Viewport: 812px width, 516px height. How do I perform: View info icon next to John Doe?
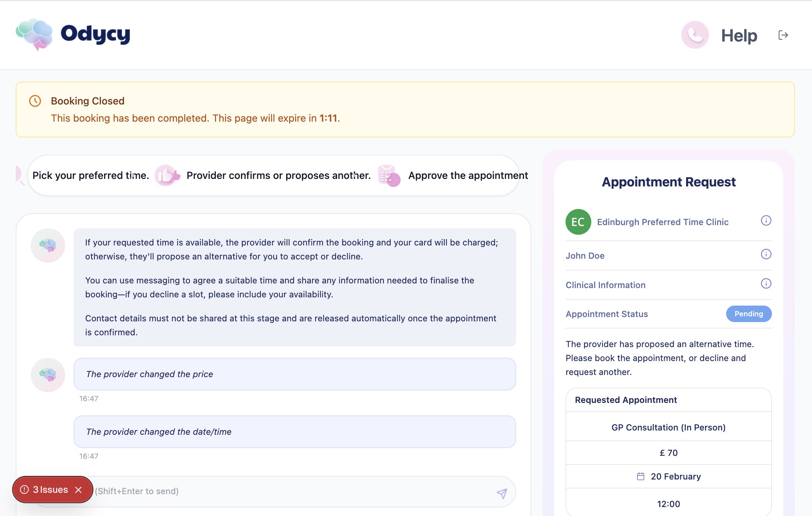coord(766,254)
